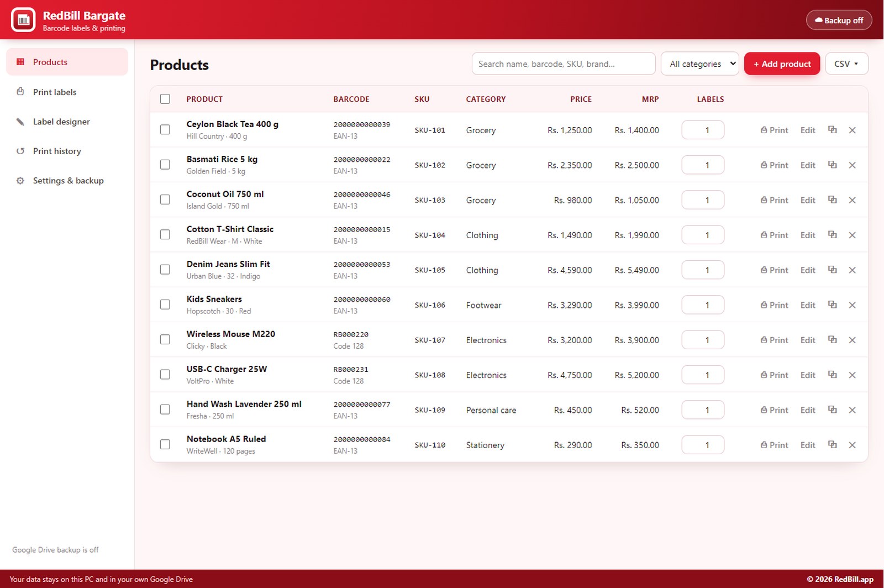
Task: Duplicate the Notebook A5 Ruled product
Action: coord(832,444)
